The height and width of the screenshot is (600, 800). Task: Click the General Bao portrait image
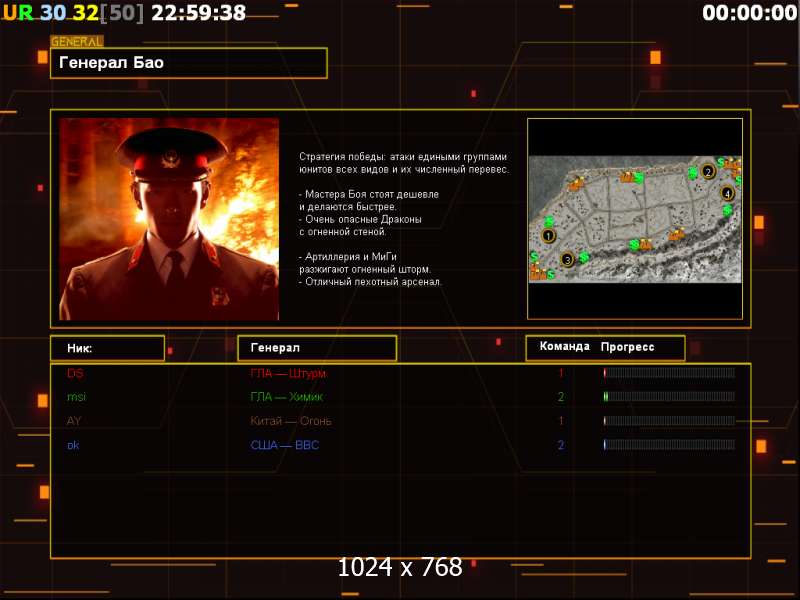click(x=169, y=219)
